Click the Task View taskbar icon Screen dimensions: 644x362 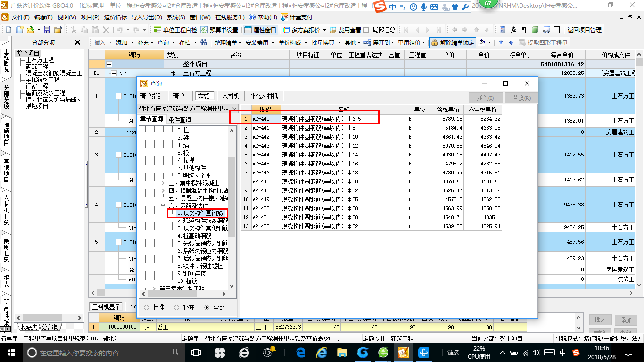tap(196, 352)
